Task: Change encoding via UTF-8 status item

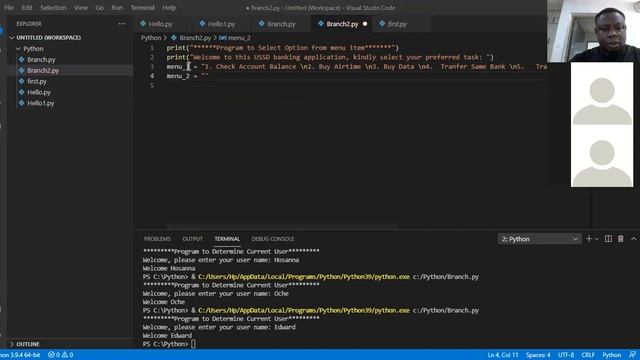Action: pos(566,355)
